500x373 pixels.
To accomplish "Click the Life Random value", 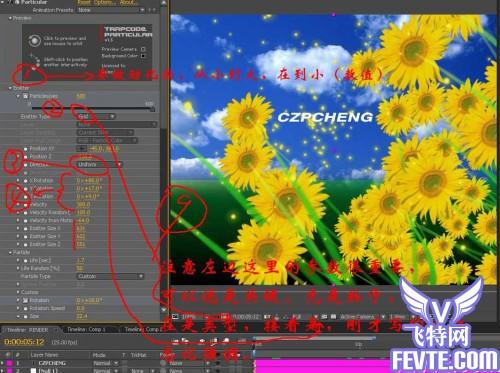I will pyautogui.click(x=80, y=268).
